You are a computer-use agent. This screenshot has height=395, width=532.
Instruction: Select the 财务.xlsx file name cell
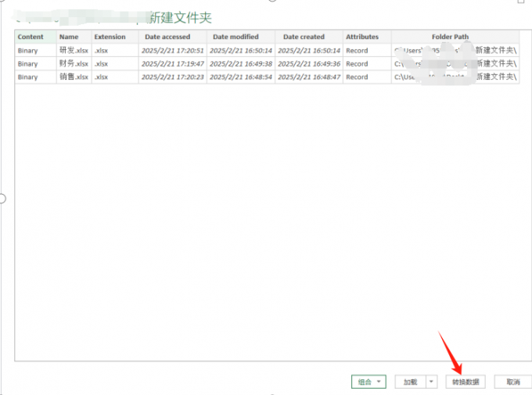pos(74,63)
